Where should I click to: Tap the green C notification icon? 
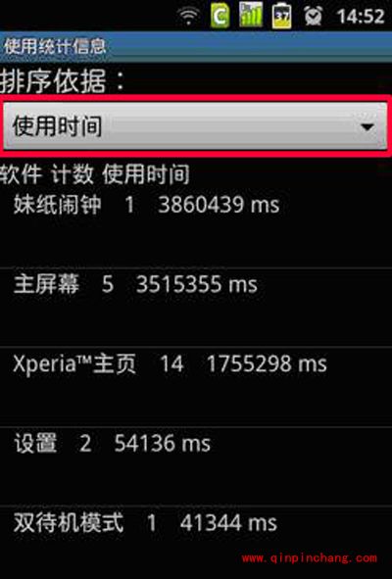(x=220, y=17)
